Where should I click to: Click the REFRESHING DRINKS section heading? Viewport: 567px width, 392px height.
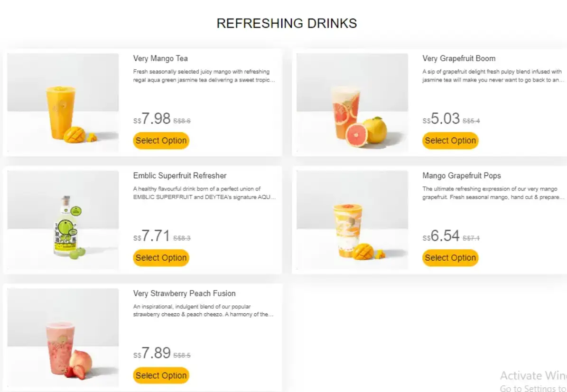286,23
